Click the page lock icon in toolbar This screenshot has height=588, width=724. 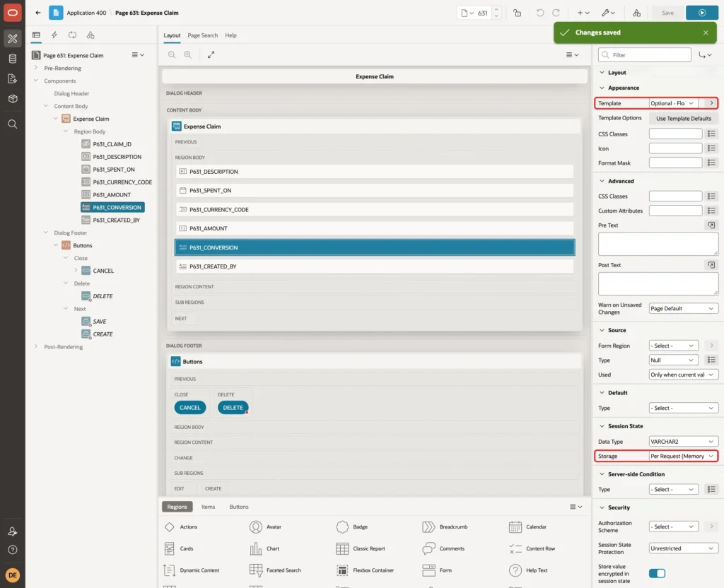click(517, 13)
